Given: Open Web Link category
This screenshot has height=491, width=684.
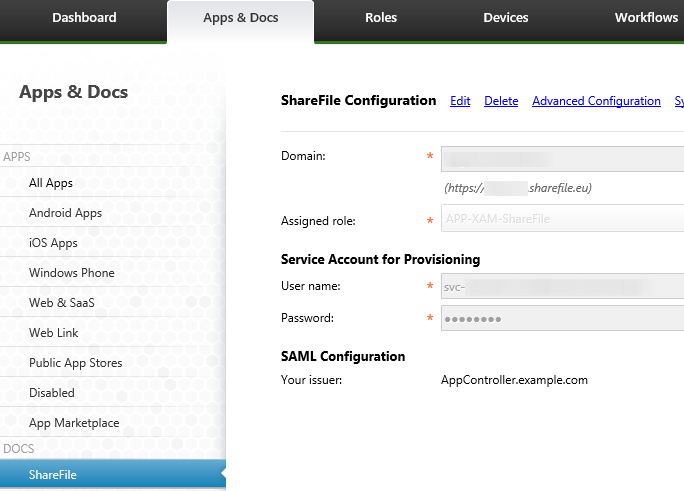Looking at the screenshot, I should (113, 333).
